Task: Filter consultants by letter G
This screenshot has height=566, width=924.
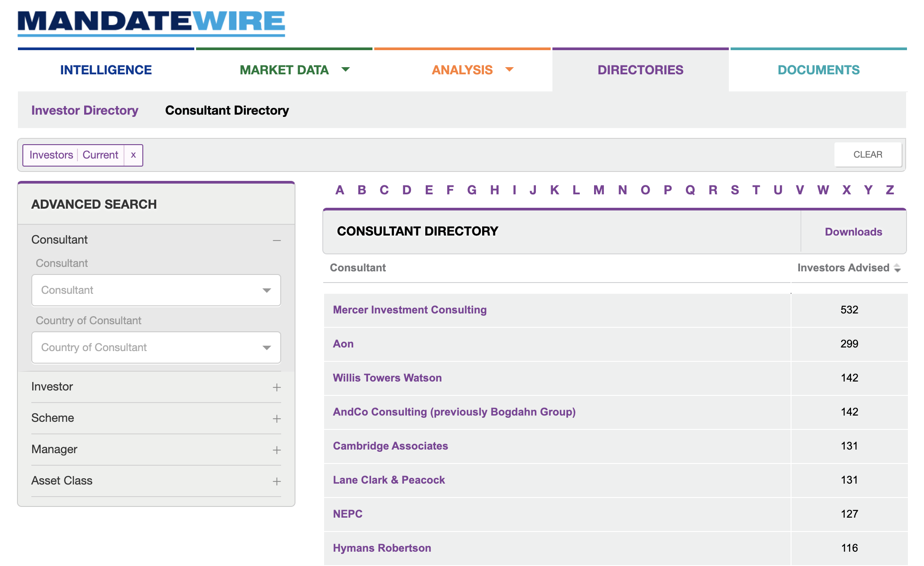Action: pyautogui.click(x=472, y=190)
